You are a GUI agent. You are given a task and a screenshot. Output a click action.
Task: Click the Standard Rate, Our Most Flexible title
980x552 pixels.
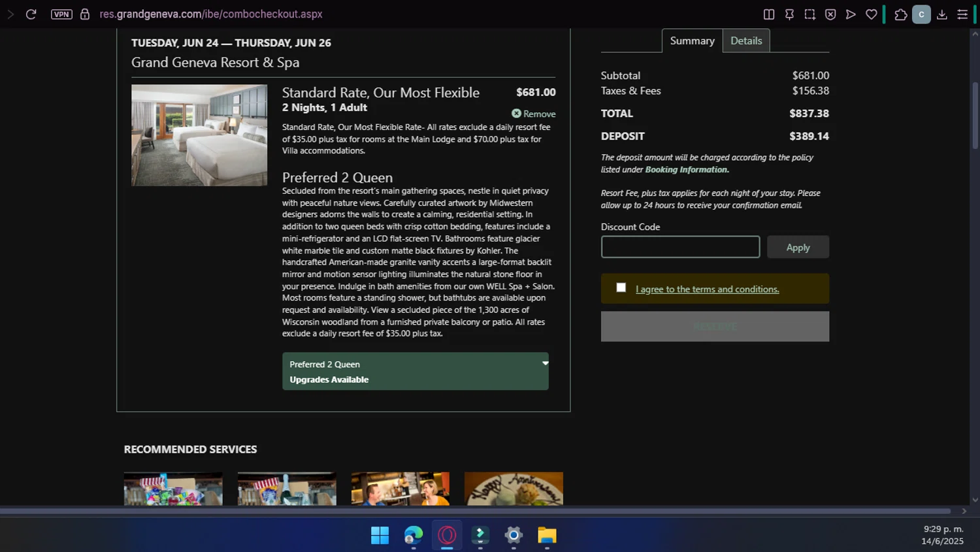click(380, 93)
